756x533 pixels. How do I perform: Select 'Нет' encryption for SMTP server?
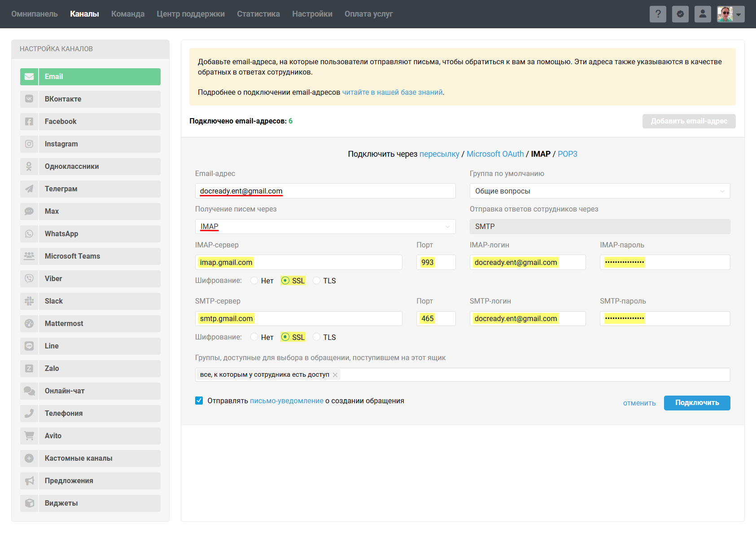pyautogui.click(x=254, y=337)
